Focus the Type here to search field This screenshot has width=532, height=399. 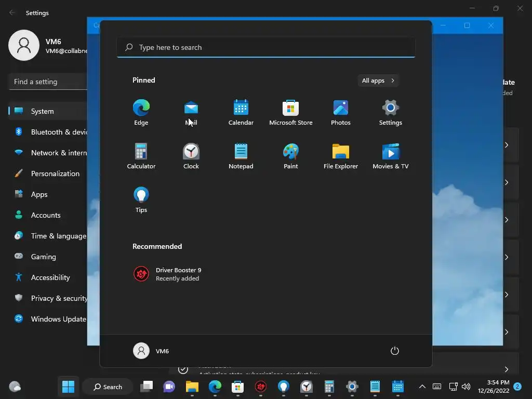(x=266, y=47)
